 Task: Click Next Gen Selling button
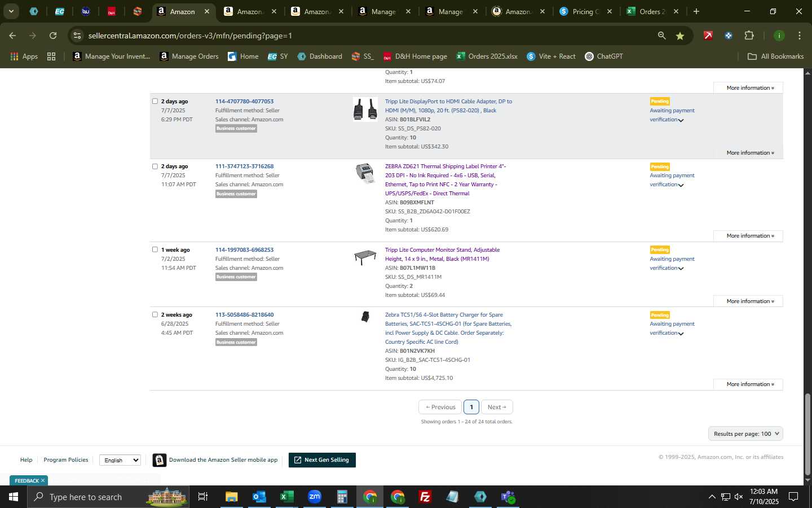(x=322, y=460)
